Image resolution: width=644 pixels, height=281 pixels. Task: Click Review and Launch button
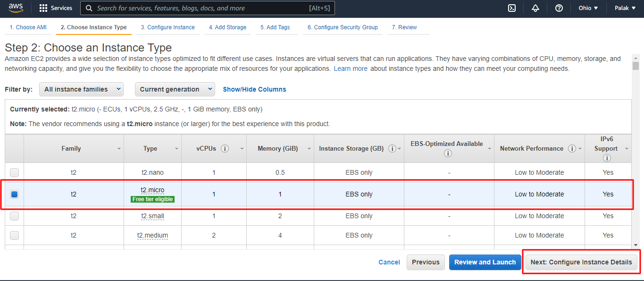click(485, 262)
